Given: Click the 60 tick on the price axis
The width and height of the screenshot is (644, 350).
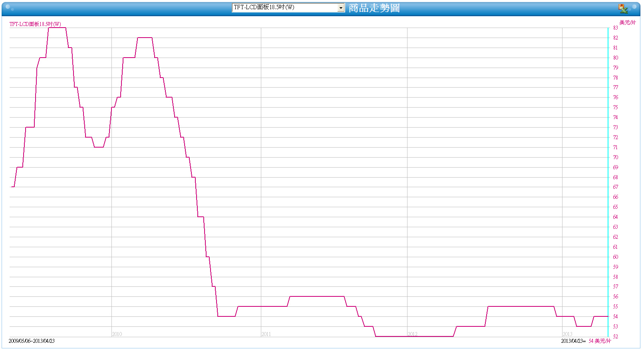Looking at the screenshot, I should [616, 257].
